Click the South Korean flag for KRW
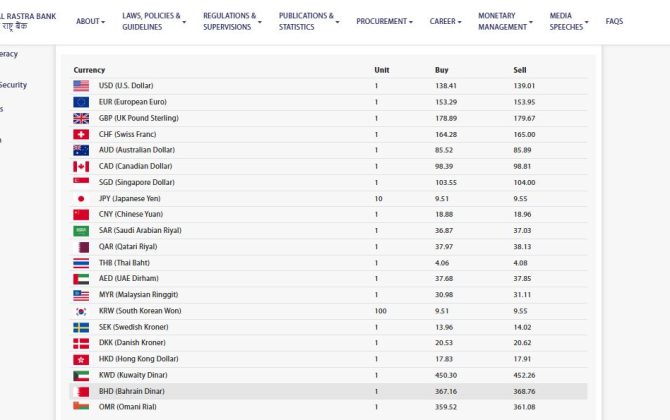670x420 pixels. click(81, 311)
